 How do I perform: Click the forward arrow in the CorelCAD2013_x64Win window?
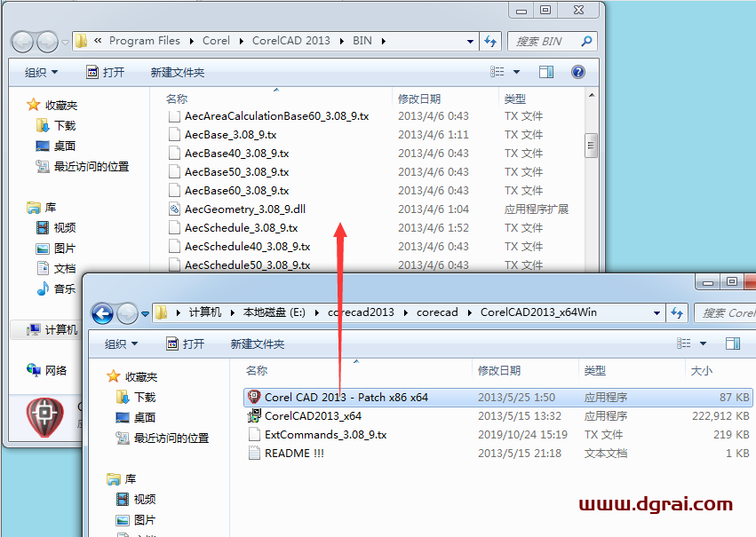tap(127, 313)
